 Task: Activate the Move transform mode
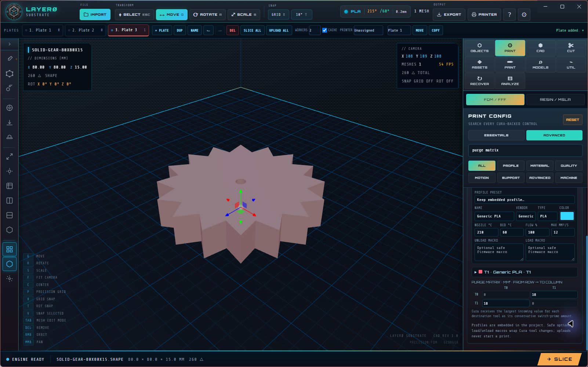click(172, 15)
